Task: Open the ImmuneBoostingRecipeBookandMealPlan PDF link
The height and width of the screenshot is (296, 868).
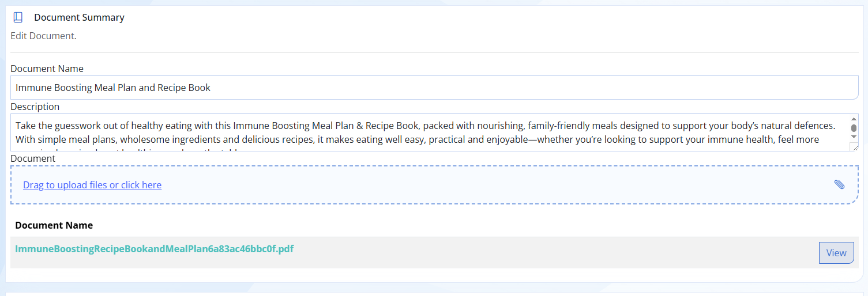Action: (155, 249)
